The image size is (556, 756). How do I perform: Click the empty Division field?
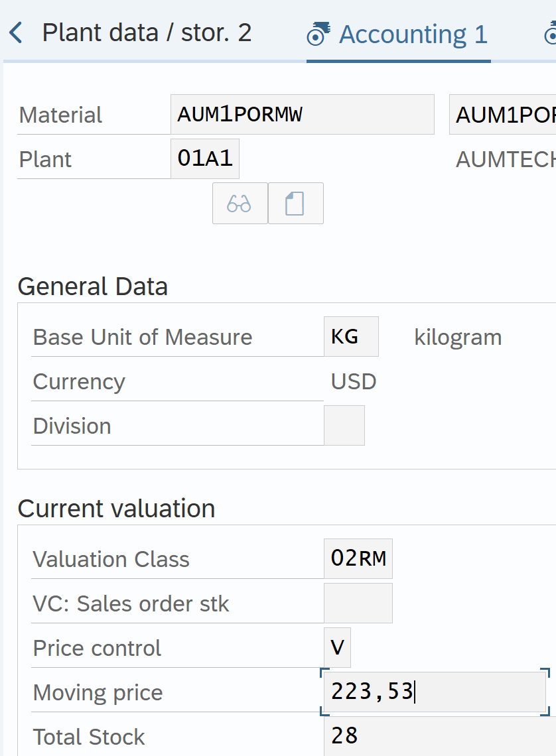[x=344, y=425]
